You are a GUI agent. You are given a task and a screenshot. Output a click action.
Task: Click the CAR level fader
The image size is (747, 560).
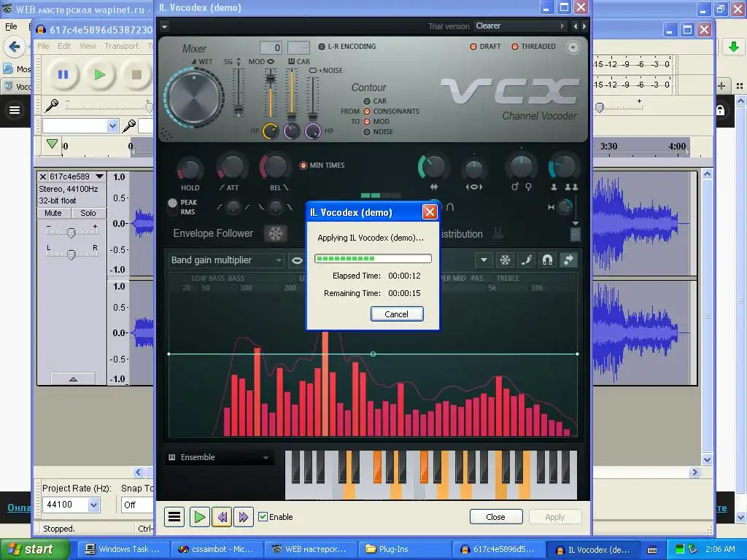[x=291, y=92]
